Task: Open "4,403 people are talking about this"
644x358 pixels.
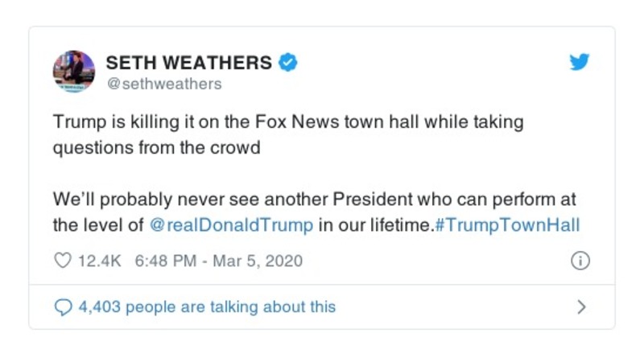Action: pyautogui.click(x=206, y=307)
